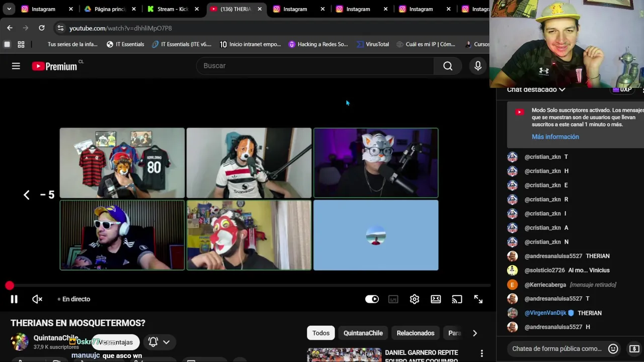Click the left chevron rewind indicator
This screenshot has width=644, height=362.
27,195
